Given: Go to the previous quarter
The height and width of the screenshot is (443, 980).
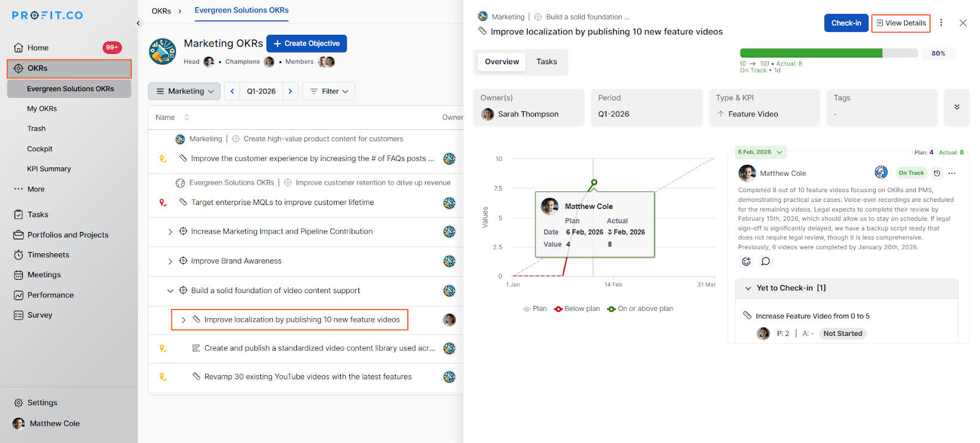Looking at the screenshot, I should pos(232,91).
